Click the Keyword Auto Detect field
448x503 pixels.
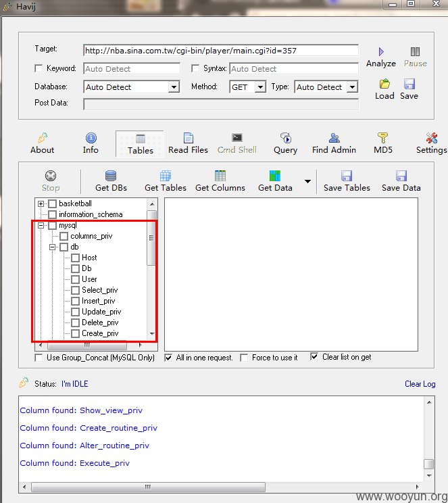(x=132, y=69)
